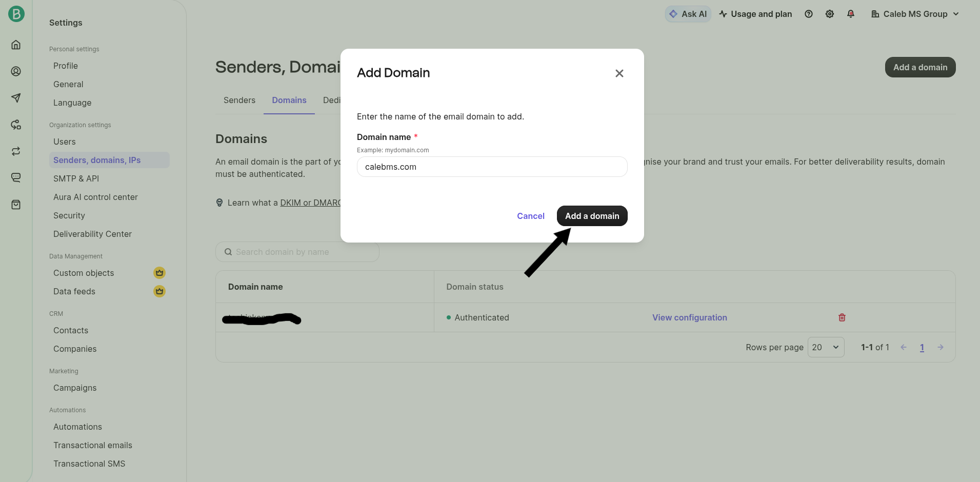Open the Home icon in sidebar
The width and height of the screenshot is (980, 482).
[16, 45]
